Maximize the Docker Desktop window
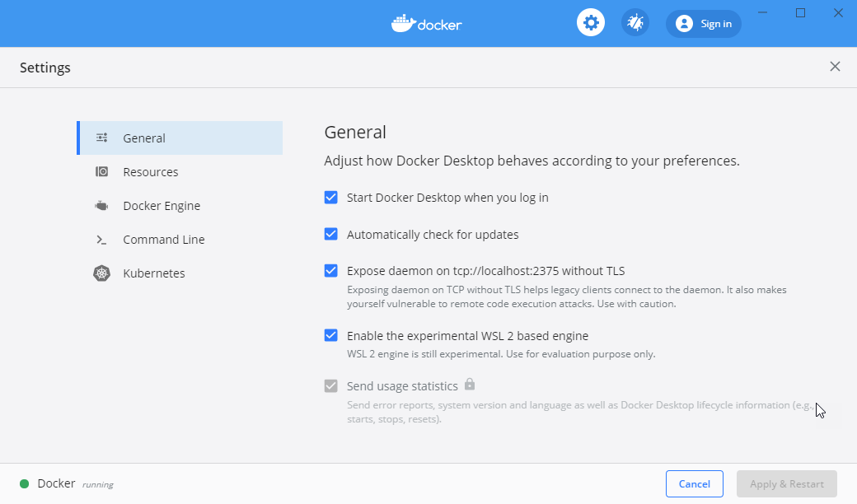 [x=800, y=12]
